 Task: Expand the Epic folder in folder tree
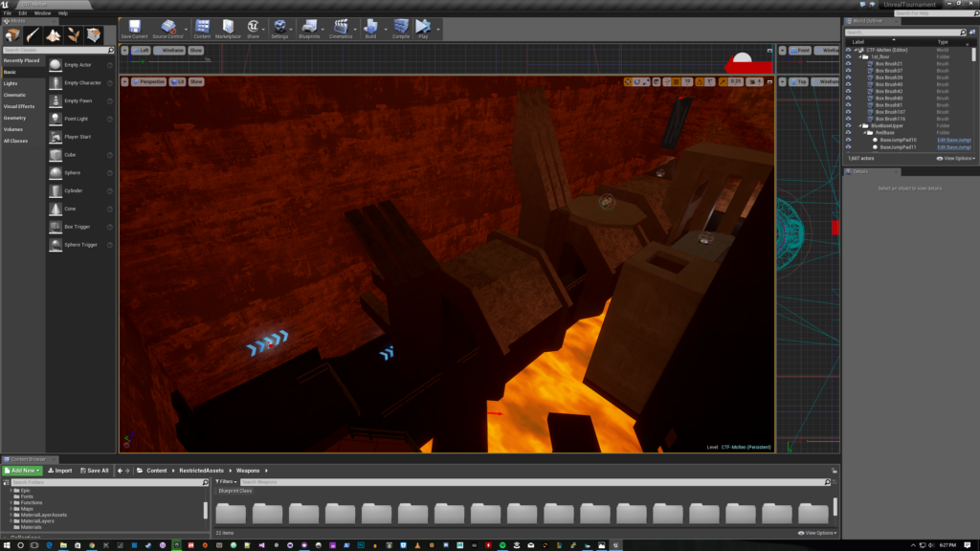tap(11, 491)
